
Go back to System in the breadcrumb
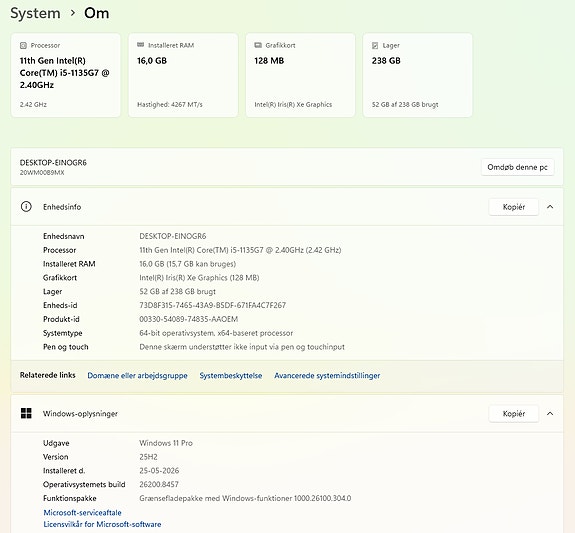(35, 13)
